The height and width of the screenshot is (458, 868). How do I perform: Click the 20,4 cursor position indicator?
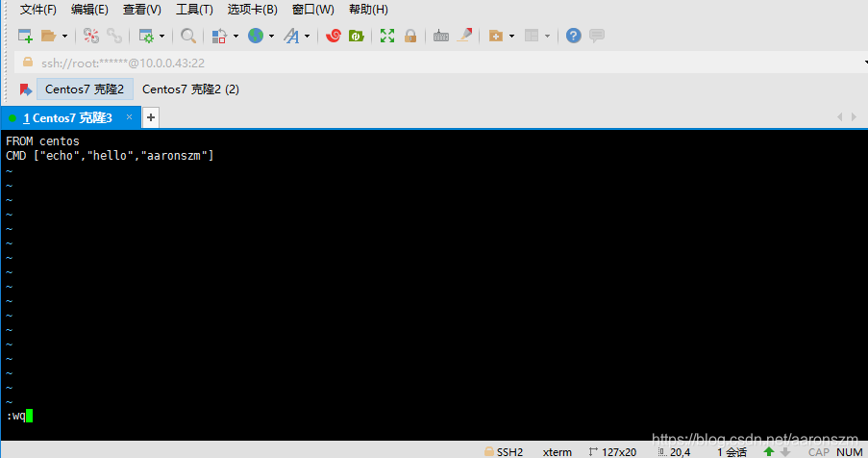(674, 452)
